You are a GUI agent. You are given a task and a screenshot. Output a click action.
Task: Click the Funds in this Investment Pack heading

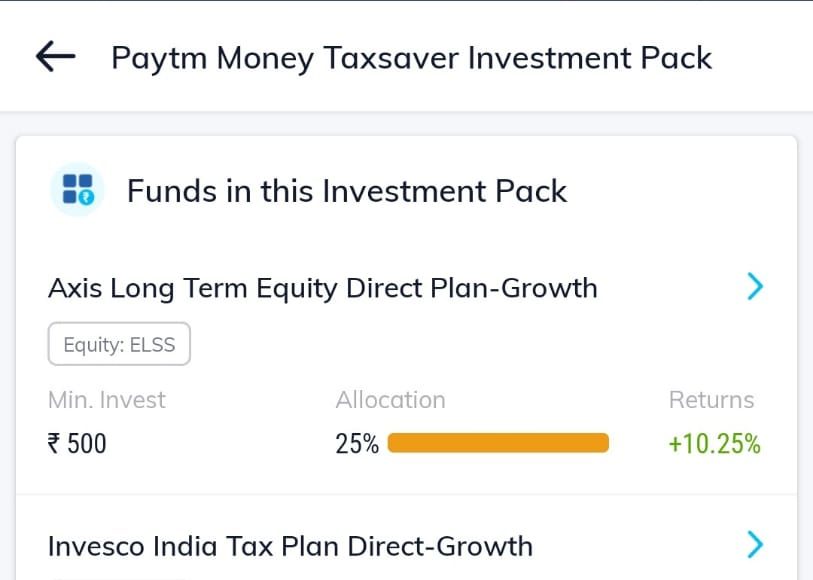(346, 190)
